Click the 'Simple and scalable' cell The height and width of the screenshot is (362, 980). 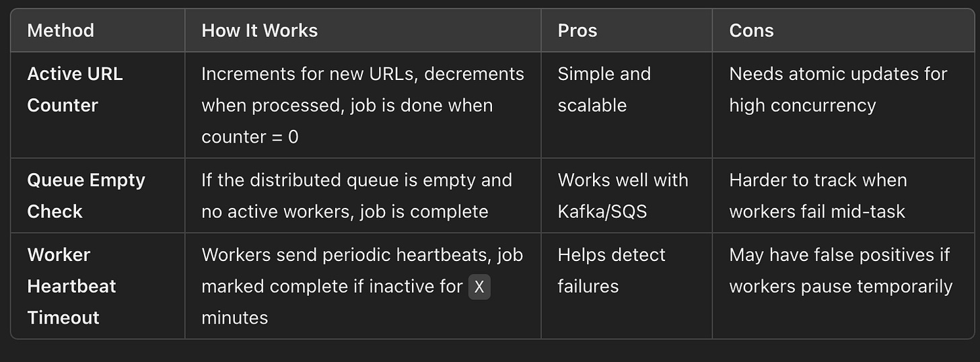point(627,105)
